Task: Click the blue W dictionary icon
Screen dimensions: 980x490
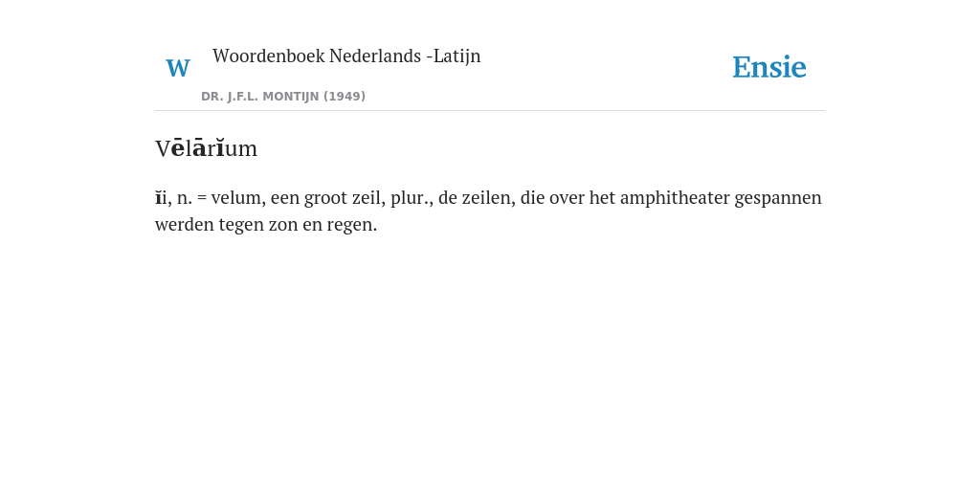Action: (178, 68)
